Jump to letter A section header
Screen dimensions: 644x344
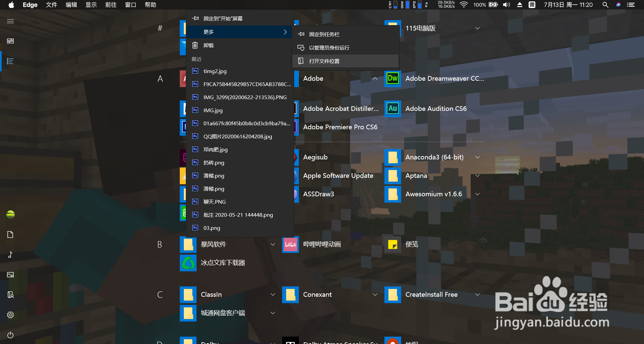(x=160, y=79)
